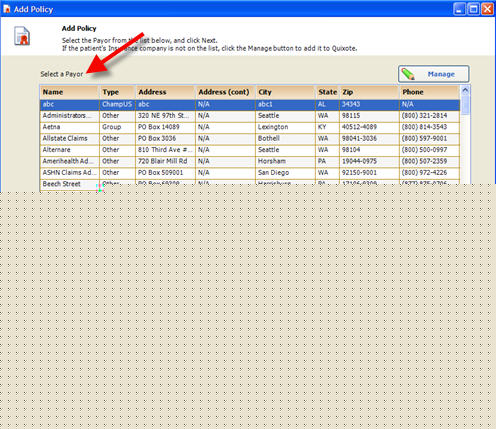Sort list by Type column header
The image size is (496, 429).
coord(117,92)
